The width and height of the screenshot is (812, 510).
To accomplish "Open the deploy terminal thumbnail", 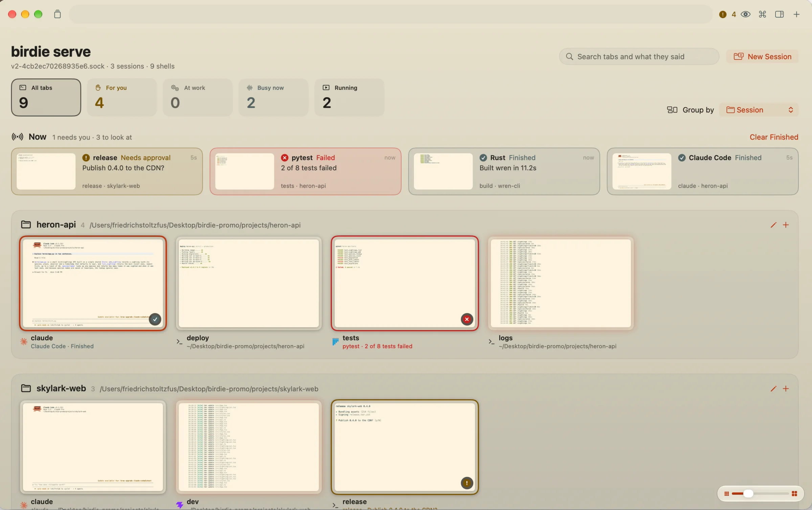I will point(249,283).
